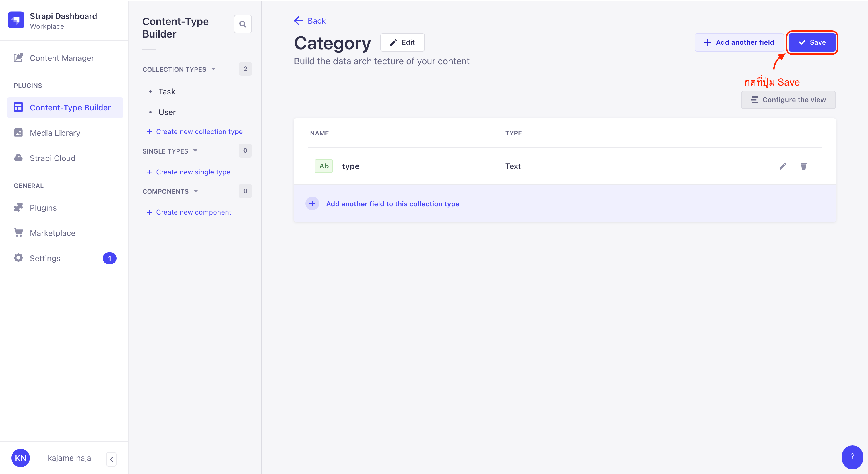Click the Settings icon

pos(18,258)
